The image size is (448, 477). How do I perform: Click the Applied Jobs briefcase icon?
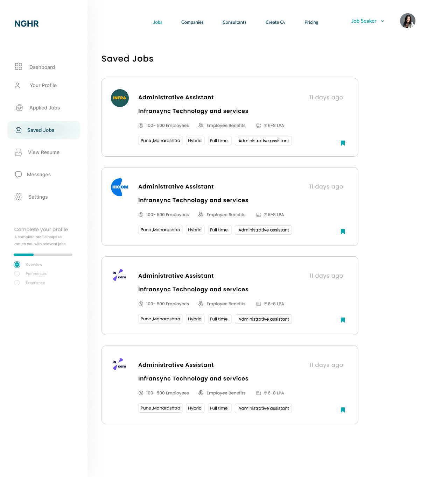pos(20,108)
